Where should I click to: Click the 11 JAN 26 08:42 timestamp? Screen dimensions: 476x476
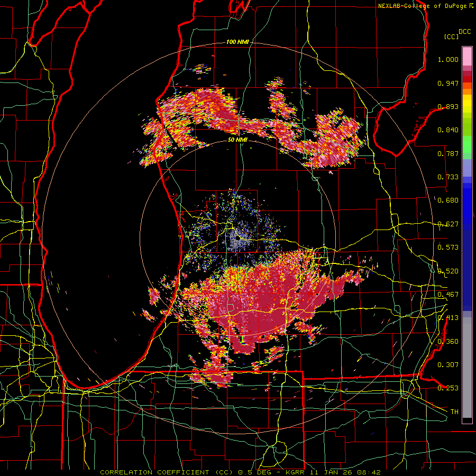pyautogui.click(x=345, y=472)
